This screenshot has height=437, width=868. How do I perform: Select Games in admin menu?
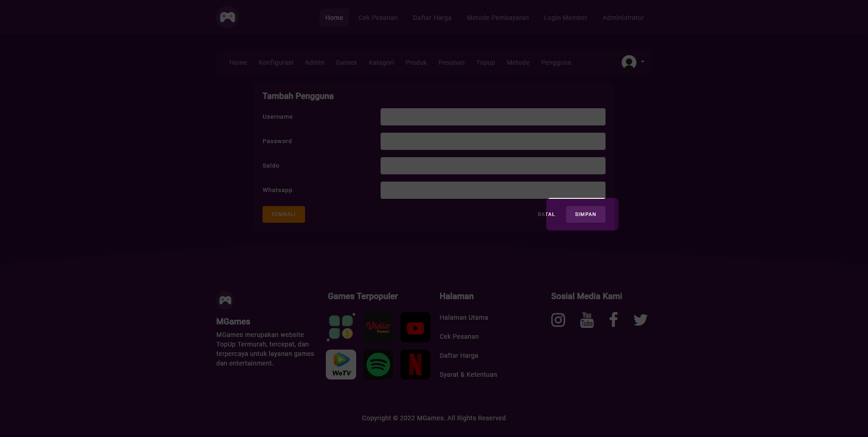click(346, 62)
